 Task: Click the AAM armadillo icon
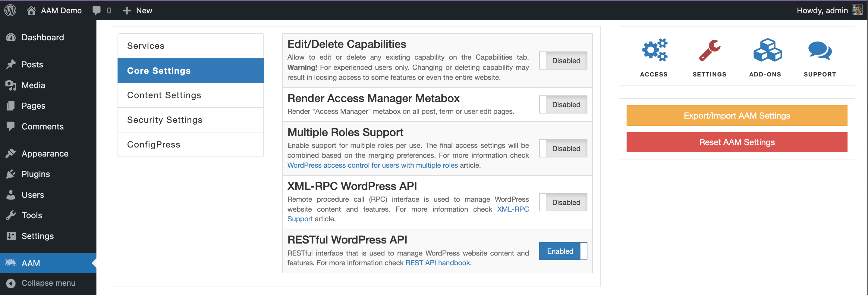click(x=11, y=263)
